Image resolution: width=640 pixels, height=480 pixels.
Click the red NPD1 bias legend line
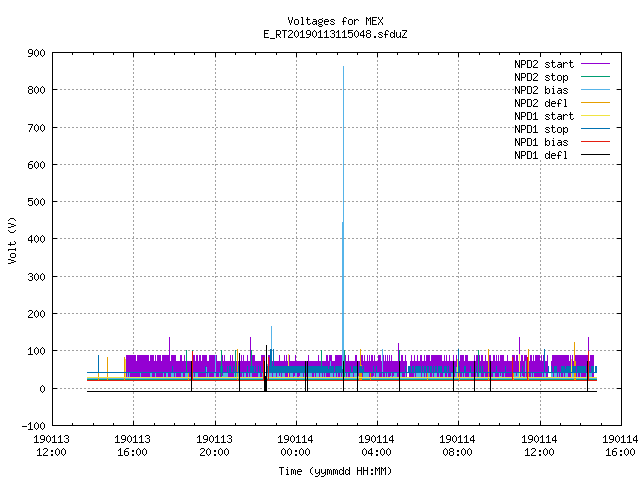coord(595,142)
